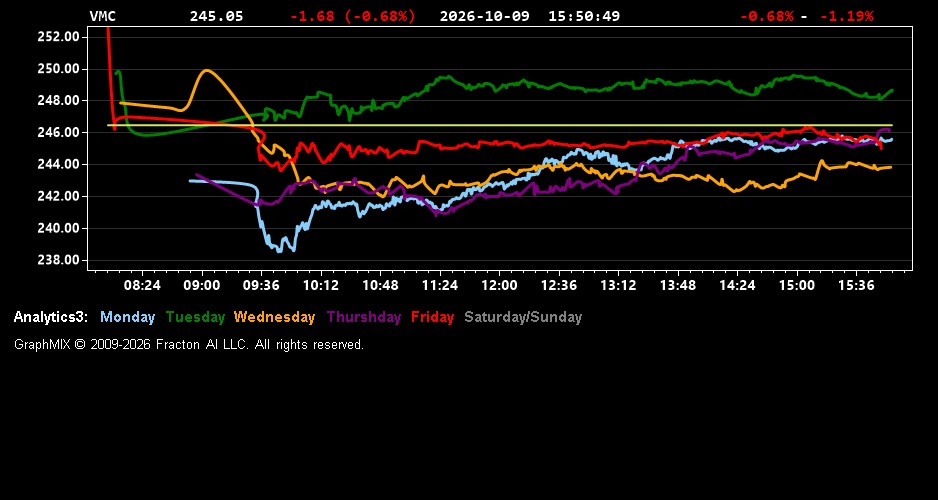Click the 08:24 time axis label
Viewport: 938px width, 500px height.
pyautogui.click(x=142, y=285)
